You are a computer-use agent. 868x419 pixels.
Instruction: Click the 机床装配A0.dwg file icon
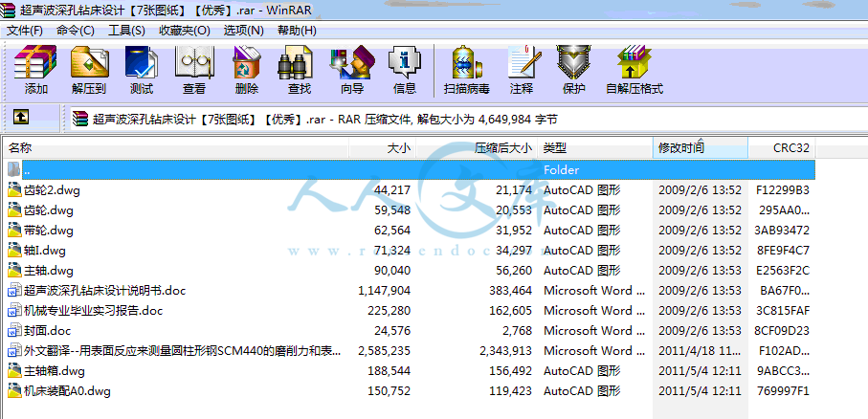[14, 391]
